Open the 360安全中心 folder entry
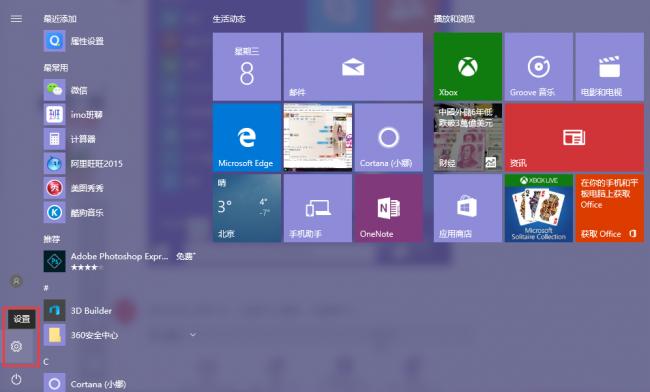This screenshot has width=650, height=392. (120, 335)
